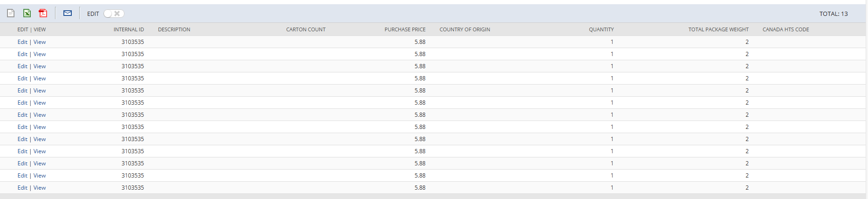This screenshot has height=199, width=868.
Task: Export results as CSV file icon
Action: 11,13
